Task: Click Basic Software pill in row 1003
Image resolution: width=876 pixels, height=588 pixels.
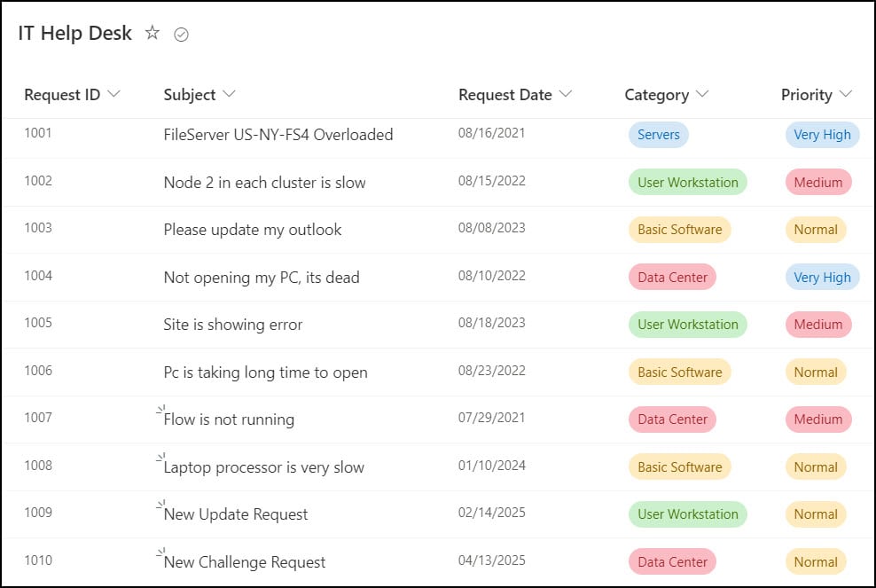Action: coord(680,230)
